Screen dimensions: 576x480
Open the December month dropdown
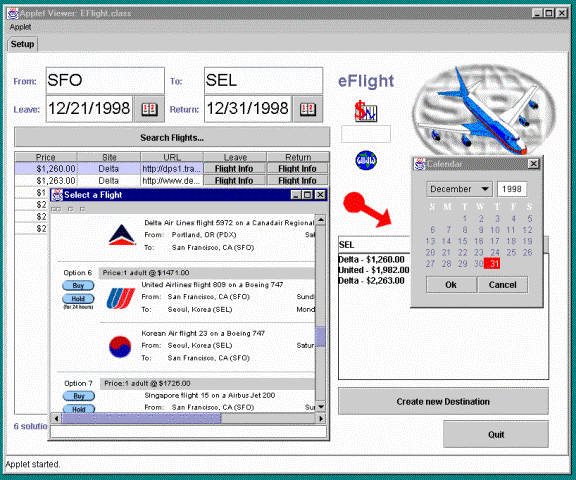(x=460, y=189)
